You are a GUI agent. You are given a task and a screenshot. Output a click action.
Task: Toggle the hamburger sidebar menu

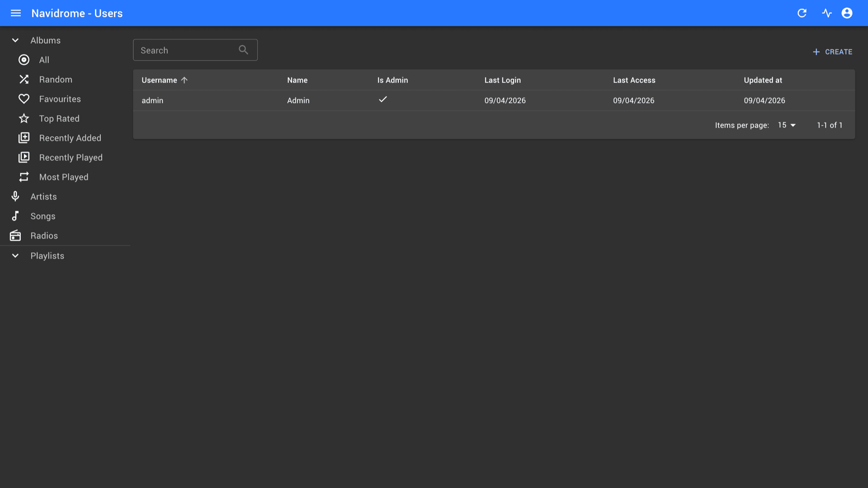coord(15,13)
